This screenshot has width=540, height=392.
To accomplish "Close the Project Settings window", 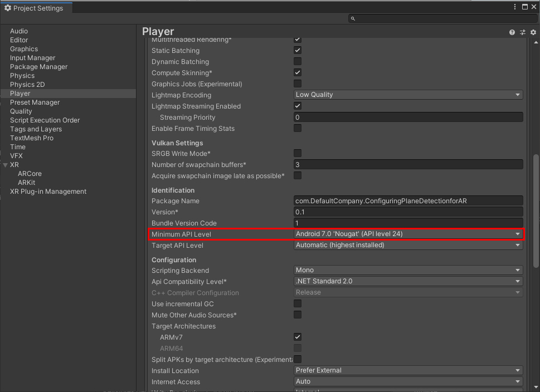I will [x=534, y=7].
